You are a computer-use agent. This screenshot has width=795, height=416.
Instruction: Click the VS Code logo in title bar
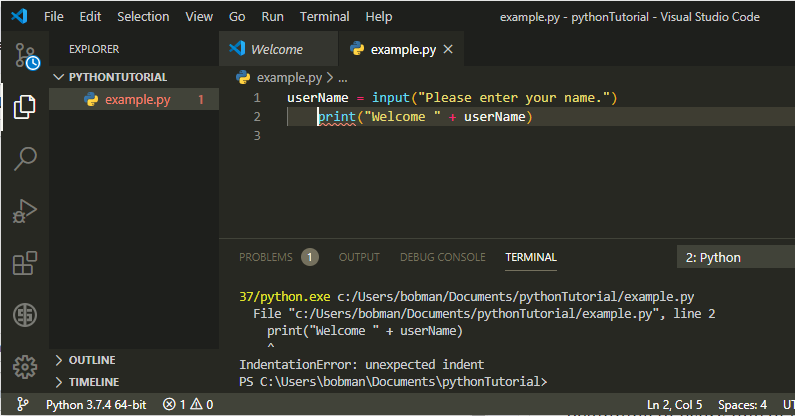coord(19,16)
